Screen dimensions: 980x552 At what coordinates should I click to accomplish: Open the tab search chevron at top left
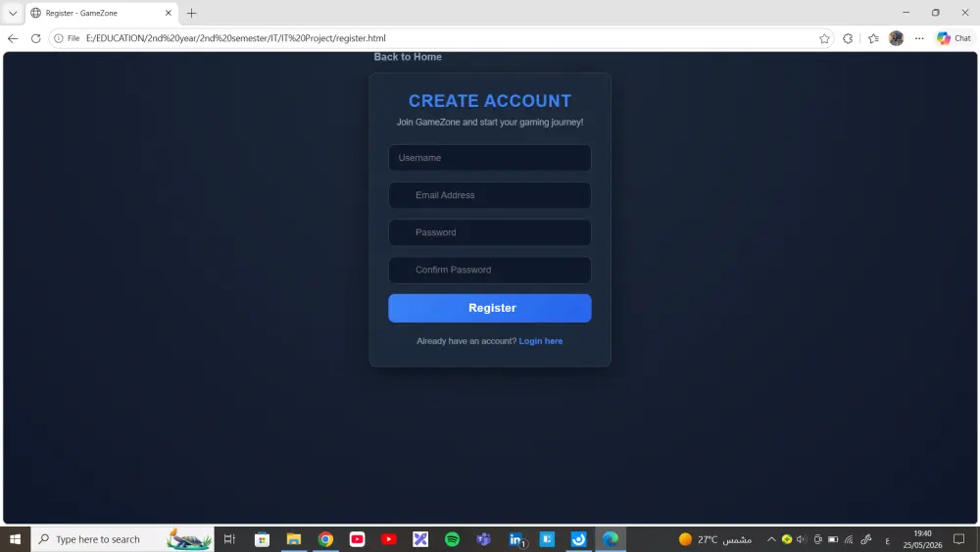point(13,13)
